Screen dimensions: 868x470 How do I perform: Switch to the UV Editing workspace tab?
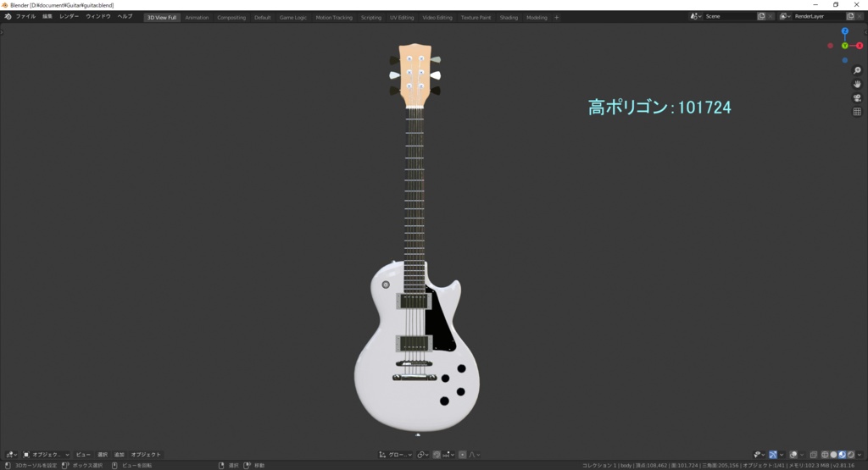tap(402, 18)
